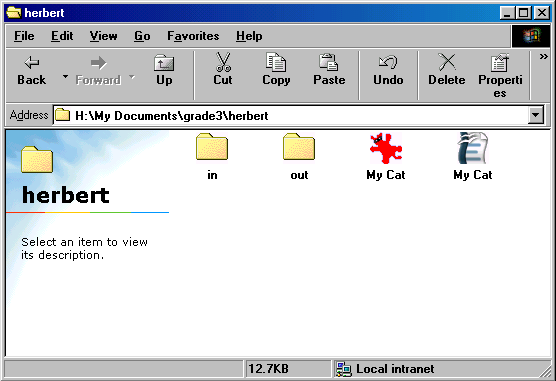556x381 pixels.
Task: Click the folder icon in address bar
Action: pyautogui.click(x=63, y=115)
